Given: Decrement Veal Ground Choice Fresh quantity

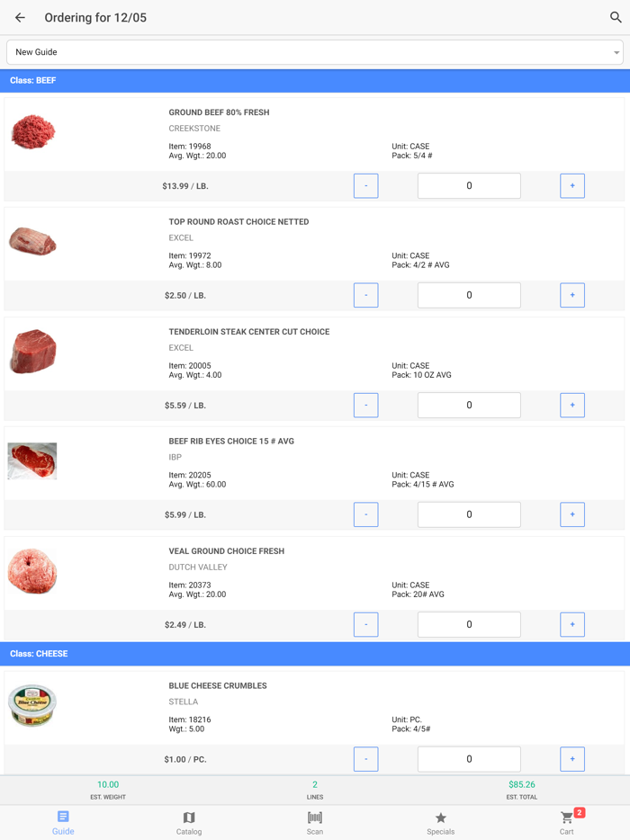Looking at the screenshot, I should point(365,624).
